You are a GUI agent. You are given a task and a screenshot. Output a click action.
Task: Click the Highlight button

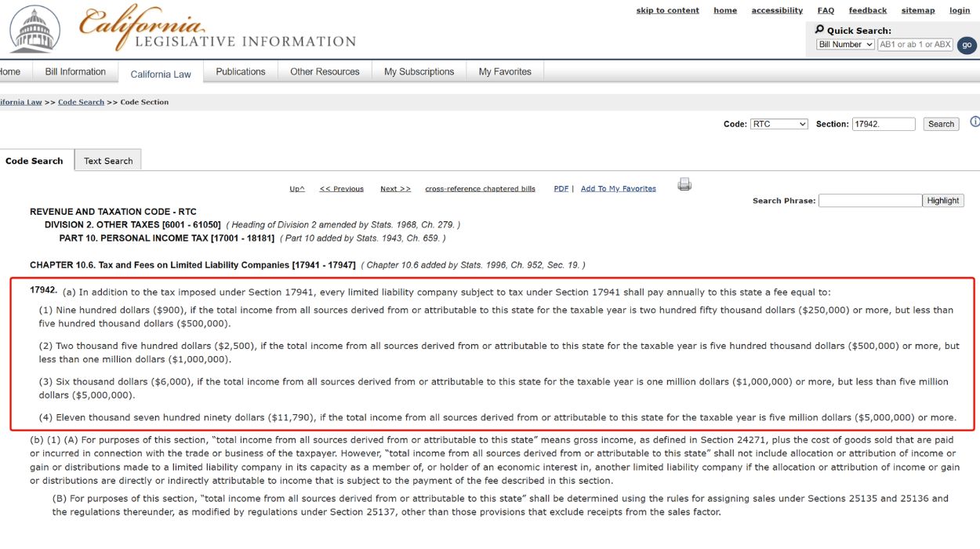[942, 200]
